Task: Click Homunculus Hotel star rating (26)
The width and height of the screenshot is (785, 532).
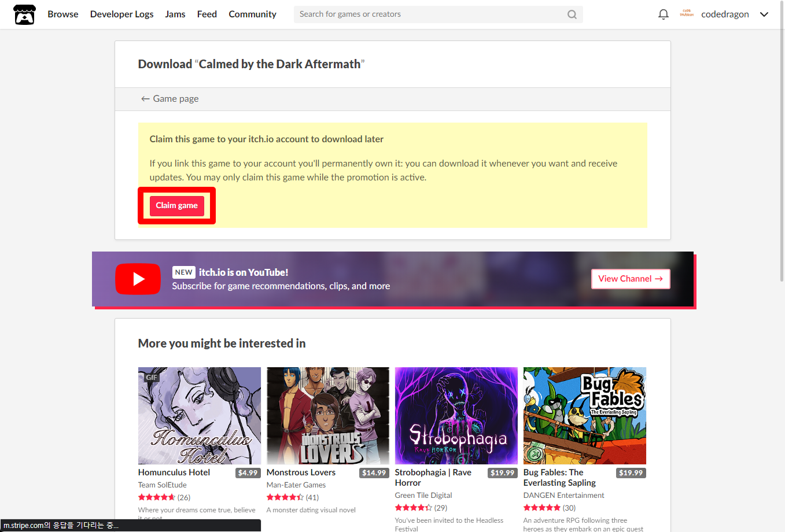Action: (x=164, y=497)
